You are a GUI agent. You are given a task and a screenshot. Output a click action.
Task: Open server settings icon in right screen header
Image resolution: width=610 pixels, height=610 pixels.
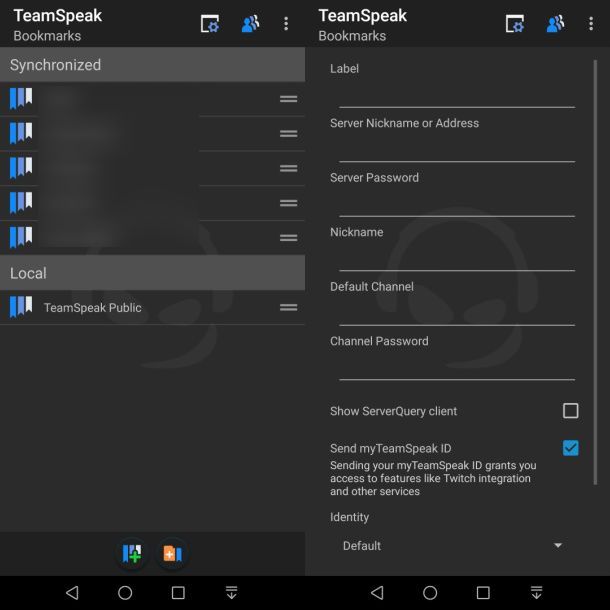click(515, 24)
